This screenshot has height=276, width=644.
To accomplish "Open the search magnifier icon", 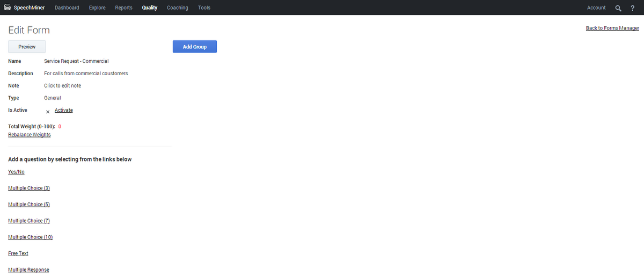I will (618, 8).
